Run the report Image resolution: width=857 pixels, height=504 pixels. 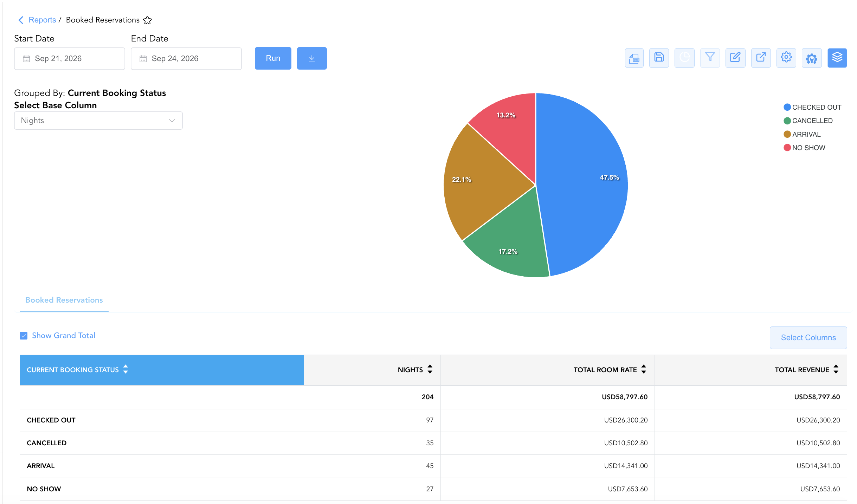coord(273,58)
